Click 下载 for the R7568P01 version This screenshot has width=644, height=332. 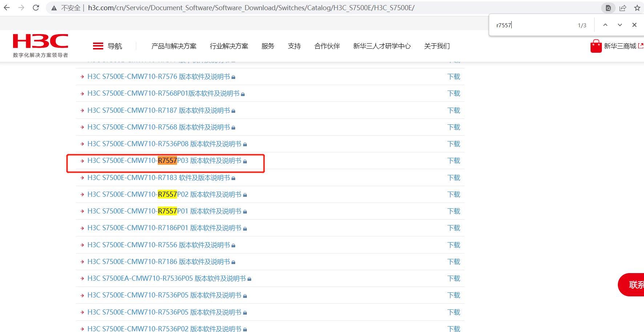[x=454, y=93]
